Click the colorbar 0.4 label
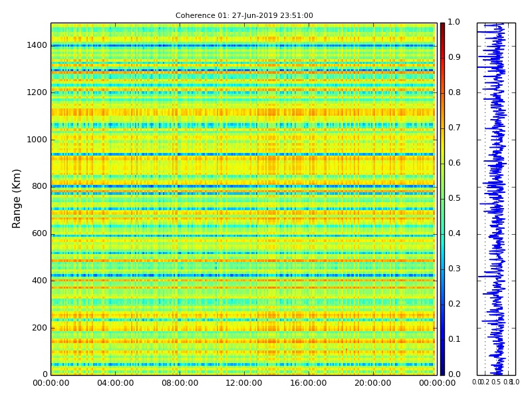Viewport: 532px width, 399px height. 454,233
